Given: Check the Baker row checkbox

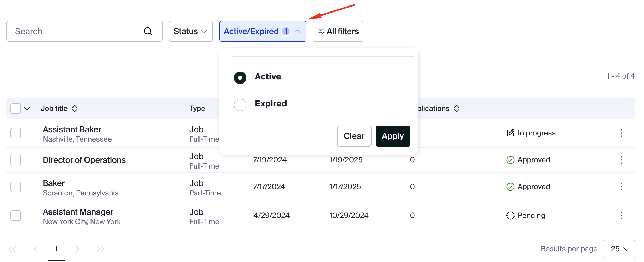Looking at the screenshot, I should click(x=16, y=187).
